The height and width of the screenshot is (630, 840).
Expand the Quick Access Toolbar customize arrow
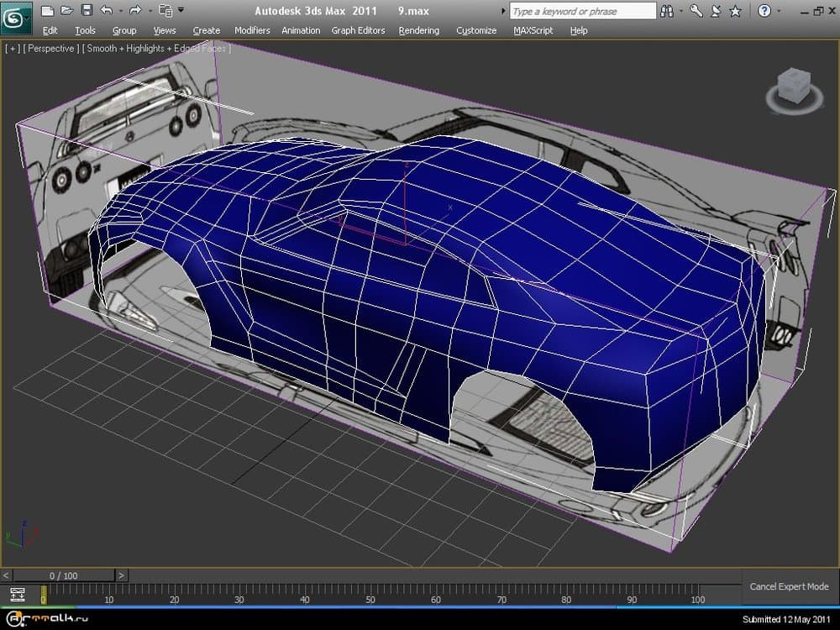181,11
